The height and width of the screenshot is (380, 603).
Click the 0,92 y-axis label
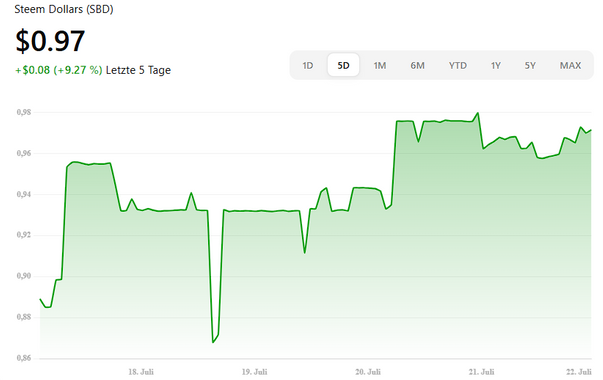coord(24,235)
